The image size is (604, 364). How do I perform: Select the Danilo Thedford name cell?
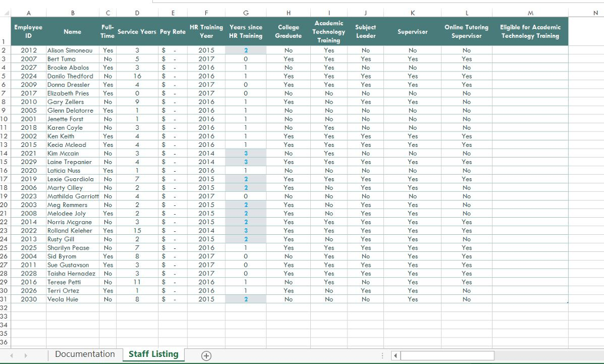(x=73, y=76)
